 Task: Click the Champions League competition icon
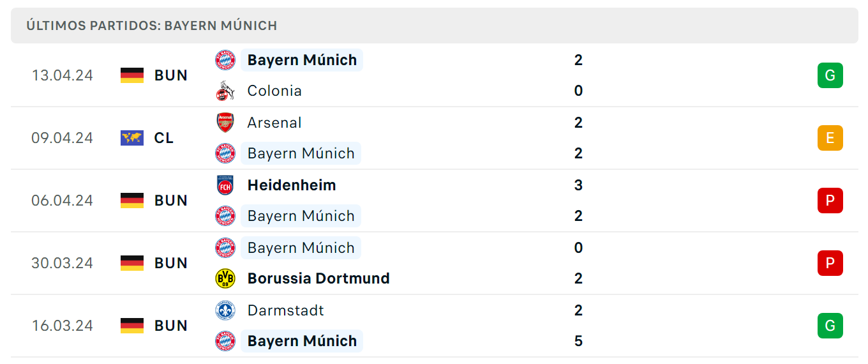pos(132,138)
